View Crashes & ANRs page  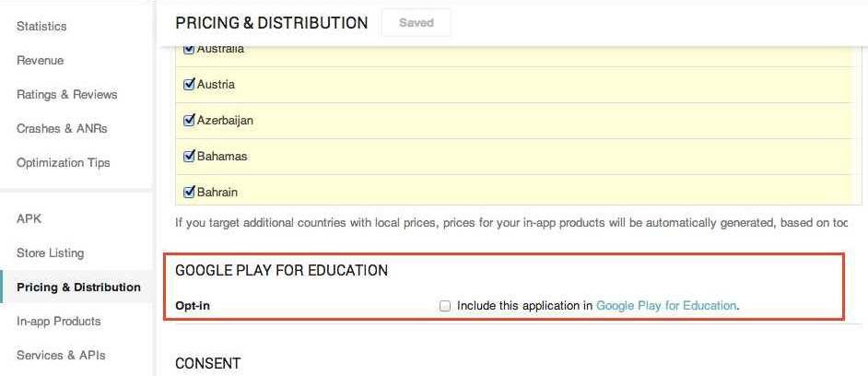[62, 128]
